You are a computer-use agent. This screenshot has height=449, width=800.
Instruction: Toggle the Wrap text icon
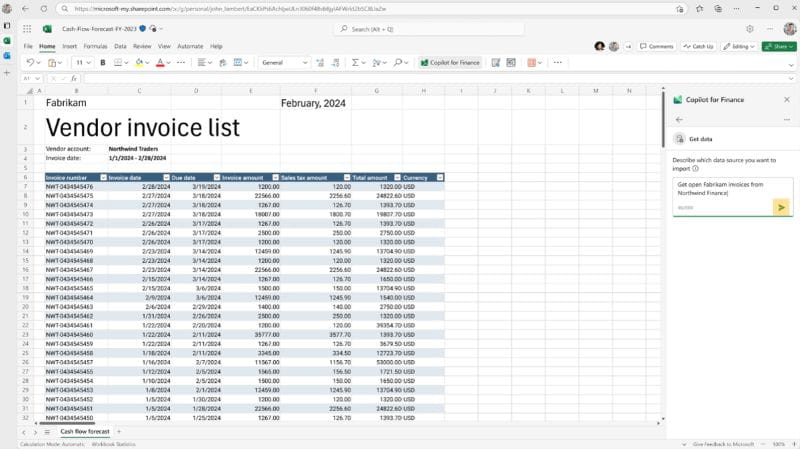(223, 63)
